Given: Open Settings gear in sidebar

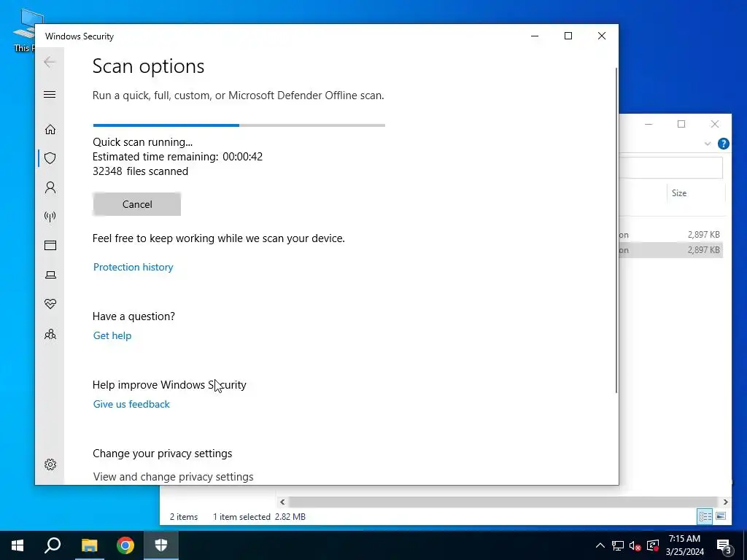Looking at the screenshot, I should tap(50, 464).
